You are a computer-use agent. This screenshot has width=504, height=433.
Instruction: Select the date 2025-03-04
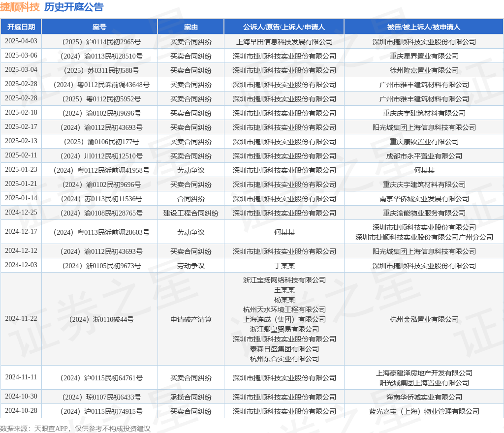point(21,70)
